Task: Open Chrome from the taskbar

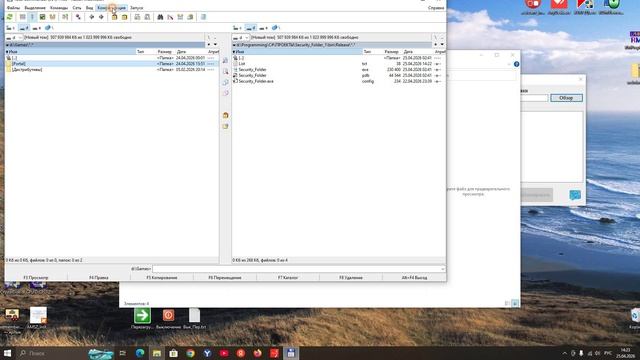Action: [190, 353]
